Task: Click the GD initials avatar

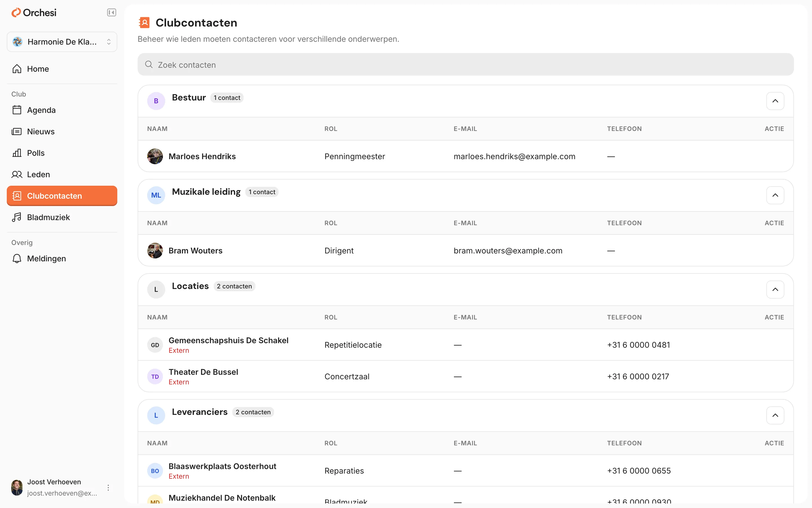Action: point(155,345)
